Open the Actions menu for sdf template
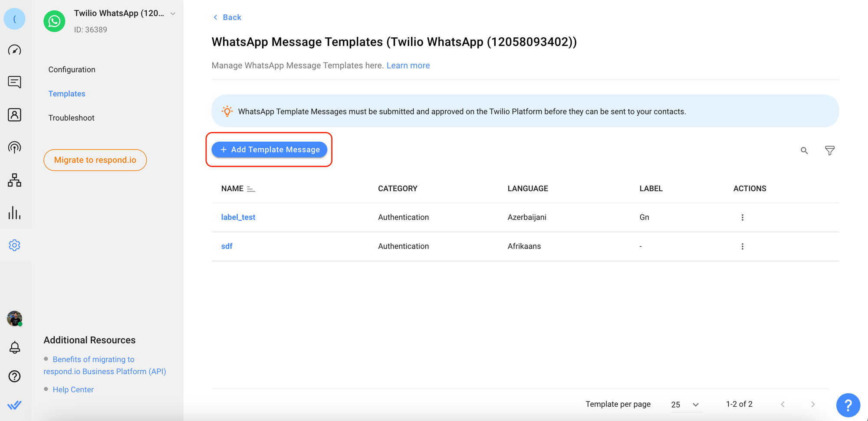The width and height of the screenshot is (868, 421). click(743, 246)
